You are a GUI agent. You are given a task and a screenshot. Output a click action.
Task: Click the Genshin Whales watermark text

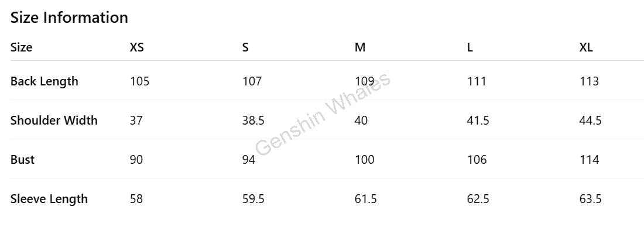323,115
